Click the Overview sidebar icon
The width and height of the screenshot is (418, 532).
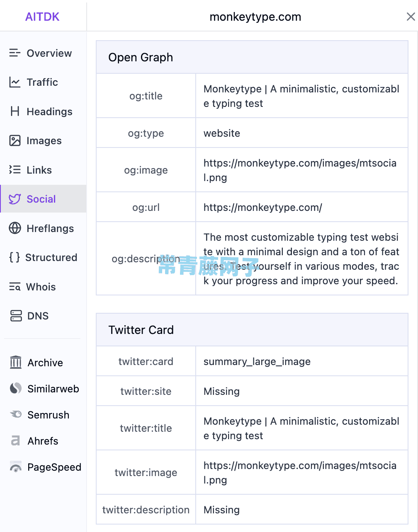coord(15,53)
